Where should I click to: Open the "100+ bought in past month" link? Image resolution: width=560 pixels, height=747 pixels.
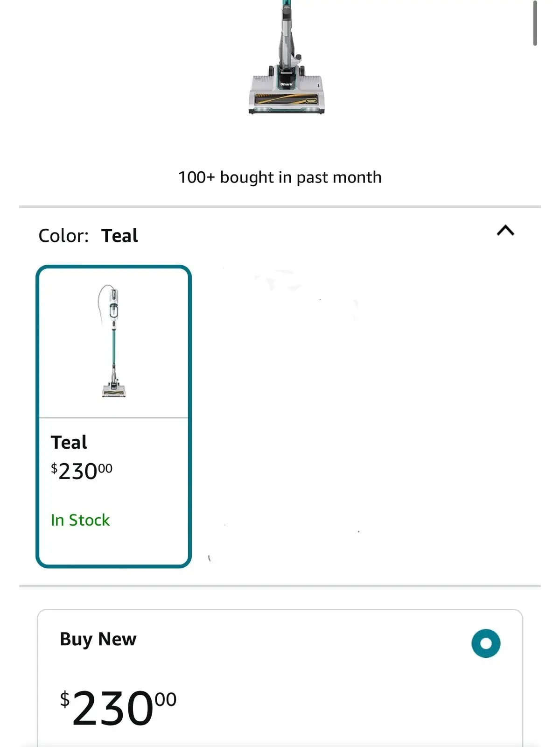pos(280,177)
